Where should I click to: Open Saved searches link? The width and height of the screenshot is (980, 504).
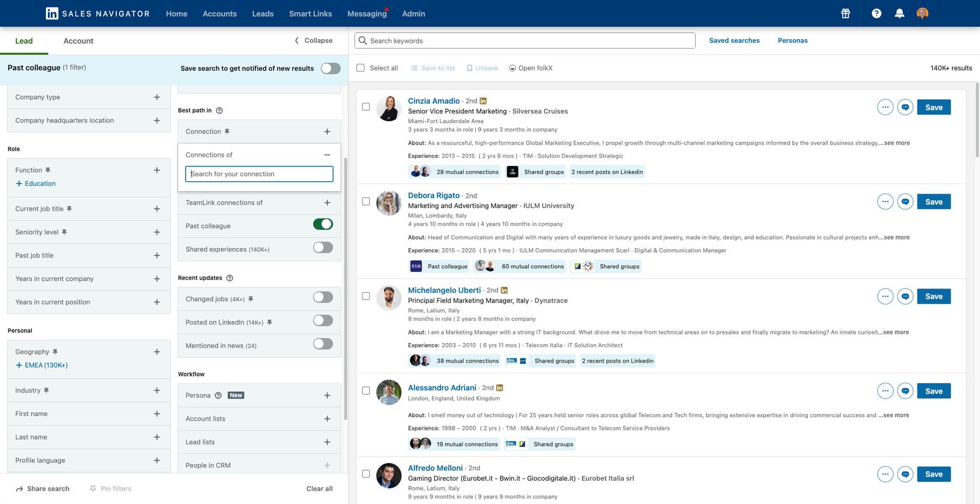click(734, 40)
